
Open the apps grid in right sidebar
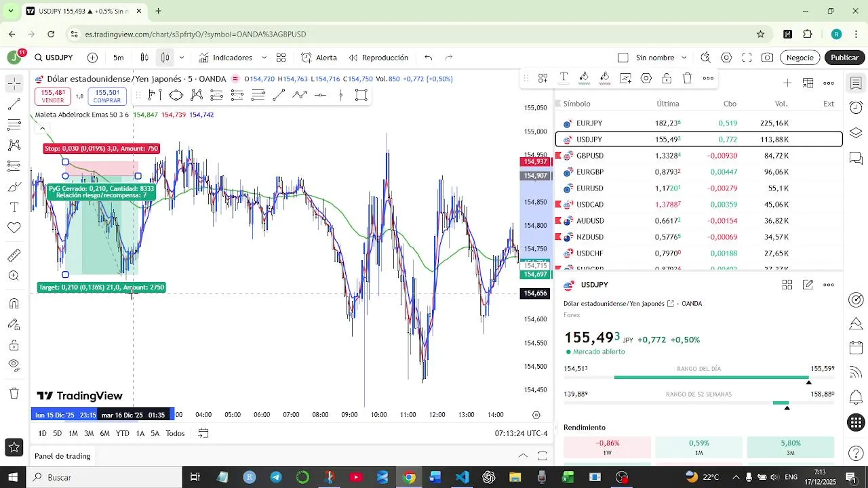click(856, 423)
